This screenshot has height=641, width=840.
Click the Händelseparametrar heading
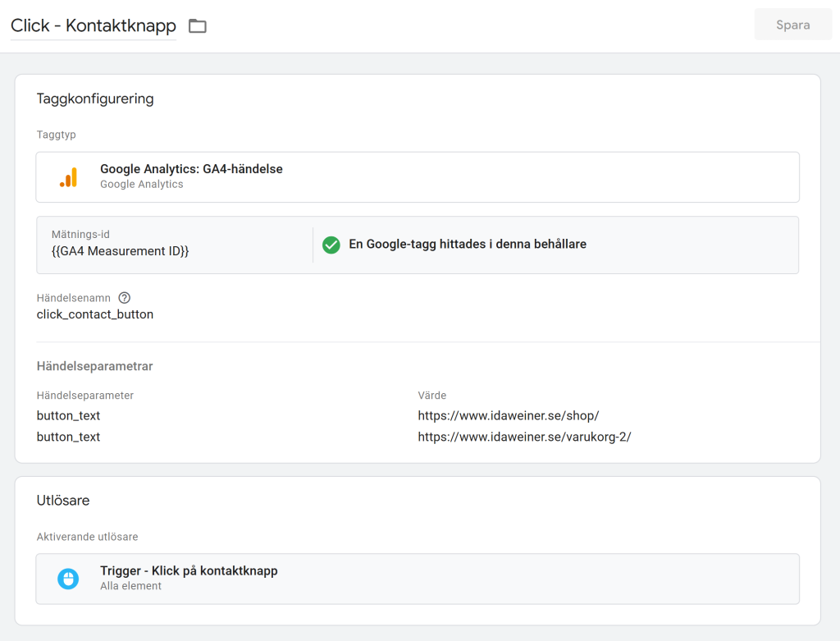(x=95, y=366)
